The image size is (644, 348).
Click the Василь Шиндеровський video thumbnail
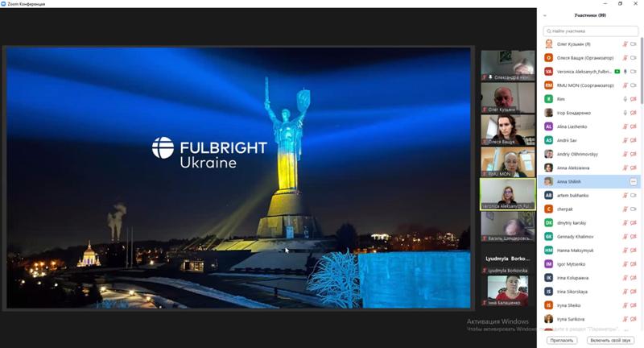508,227
